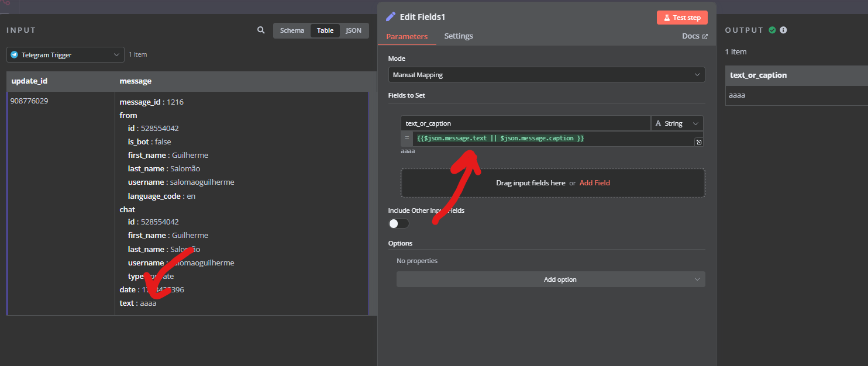Expand the Add option dropdown
The height and width of the screenshot is (366, 868).
550,279
